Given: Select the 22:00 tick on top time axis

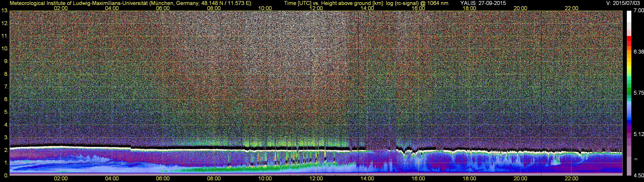Looking at the screenshot, I should (x=571, y=8).
